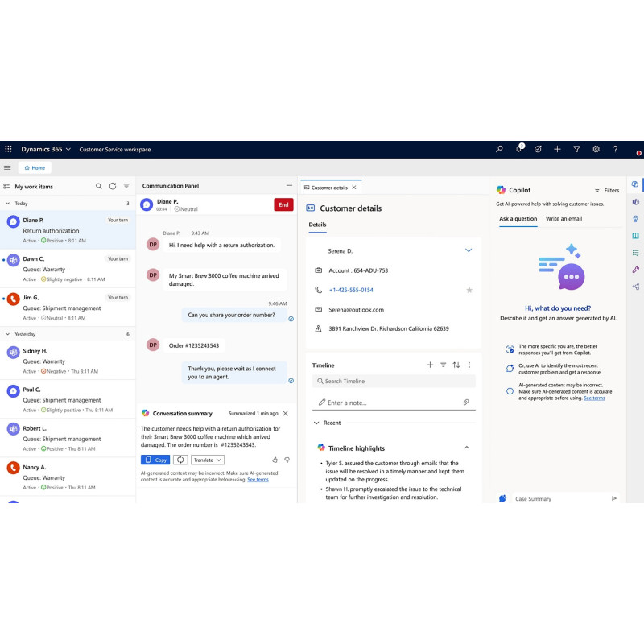Open Paul C. Shipment management work item
This screenshot has width=644, height=644.
coord(68,399)
